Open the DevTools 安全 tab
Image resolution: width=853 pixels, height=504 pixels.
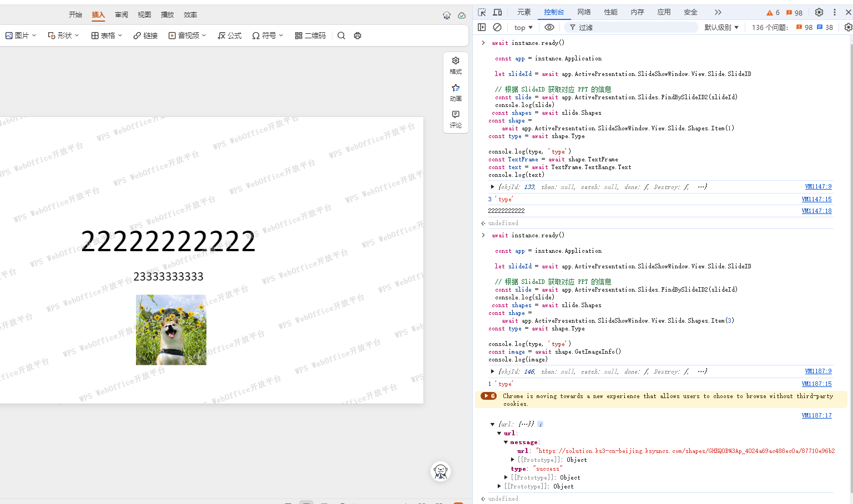(690, 12)
